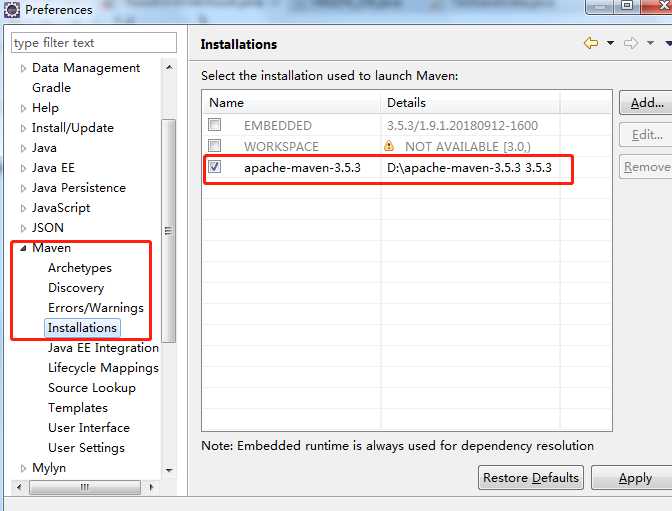Click the tree horizontal scrollbar thumb
The width and height of the screenshot is (672, 511).
pos(85,487)
